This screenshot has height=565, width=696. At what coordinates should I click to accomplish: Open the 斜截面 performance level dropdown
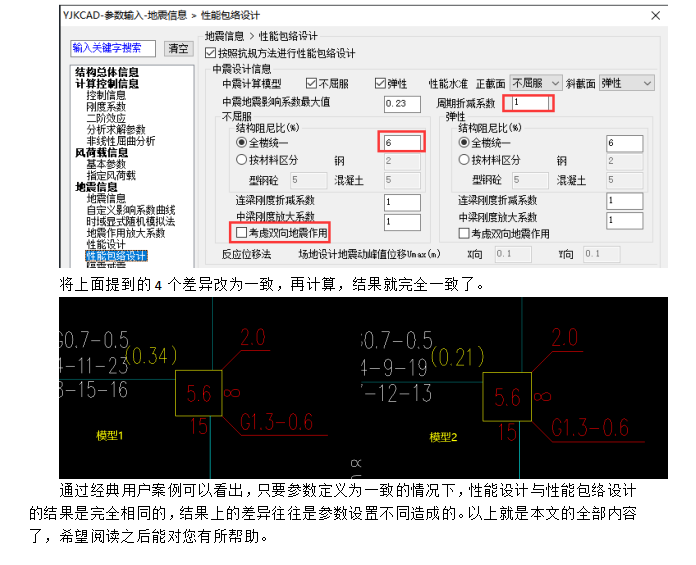click(626, 83)
